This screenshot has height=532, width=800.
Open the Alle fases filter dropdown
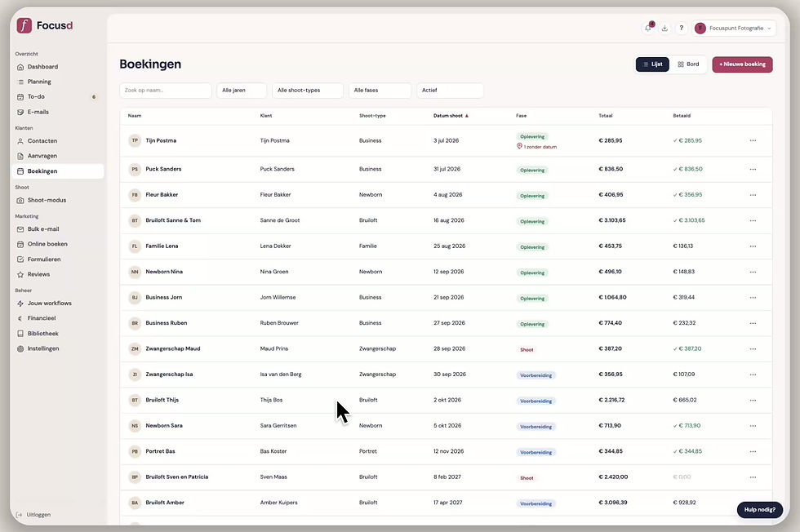click(380, 91)
